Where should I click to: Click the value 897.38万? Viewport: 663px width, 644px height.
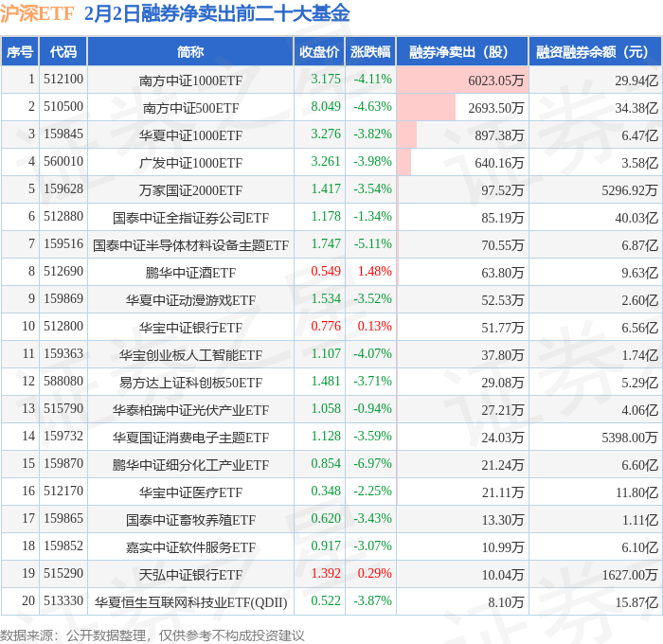click(499, 135)
